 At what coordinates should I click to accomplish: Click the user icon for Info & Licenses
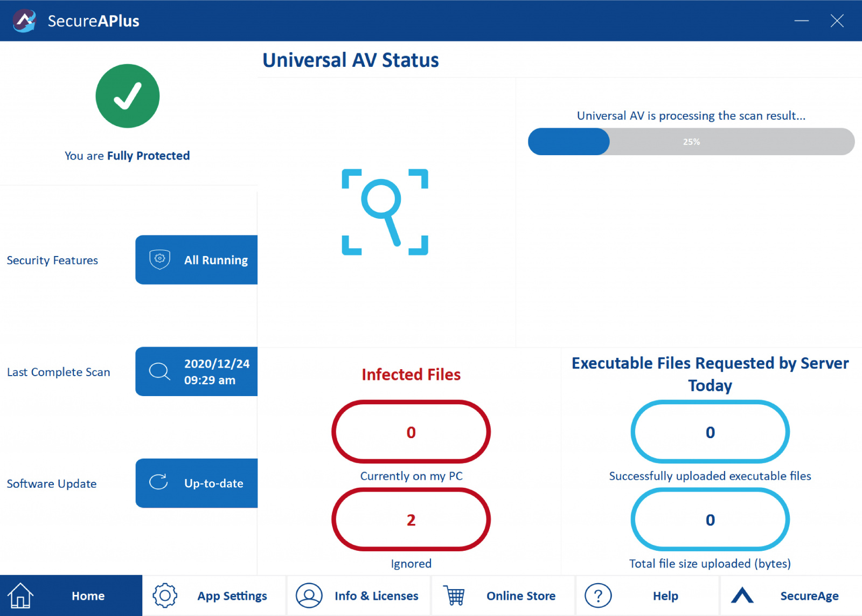pos(309,596)
